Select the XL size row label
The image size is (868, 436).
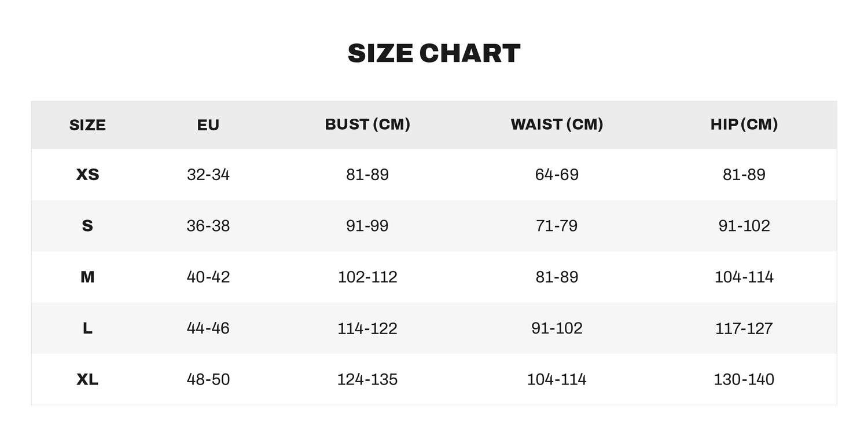(87, 379)
